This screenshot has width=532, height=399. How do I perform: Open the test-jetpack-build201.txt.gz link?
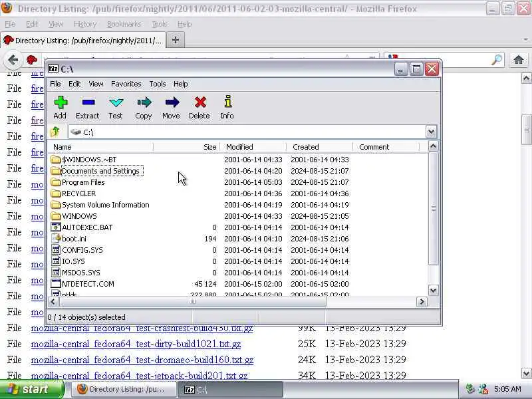(x=139, y=376)
